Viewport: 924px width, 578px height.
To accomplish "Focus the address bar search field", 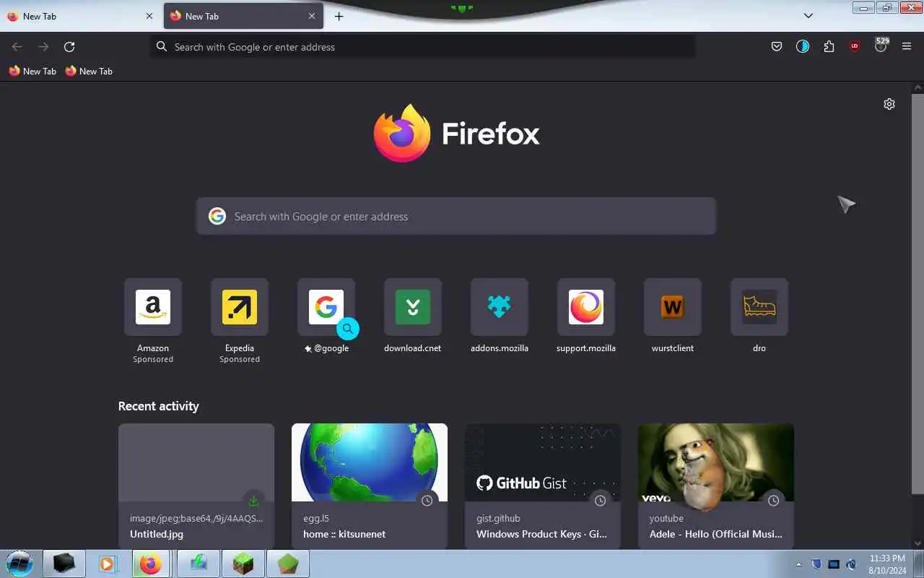I will (423, 46).
